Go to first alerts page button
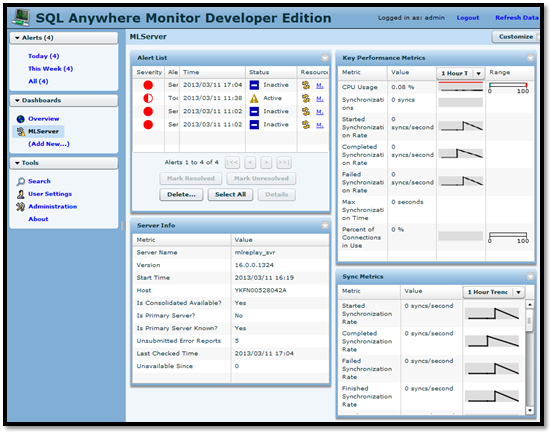 (232, 163)
